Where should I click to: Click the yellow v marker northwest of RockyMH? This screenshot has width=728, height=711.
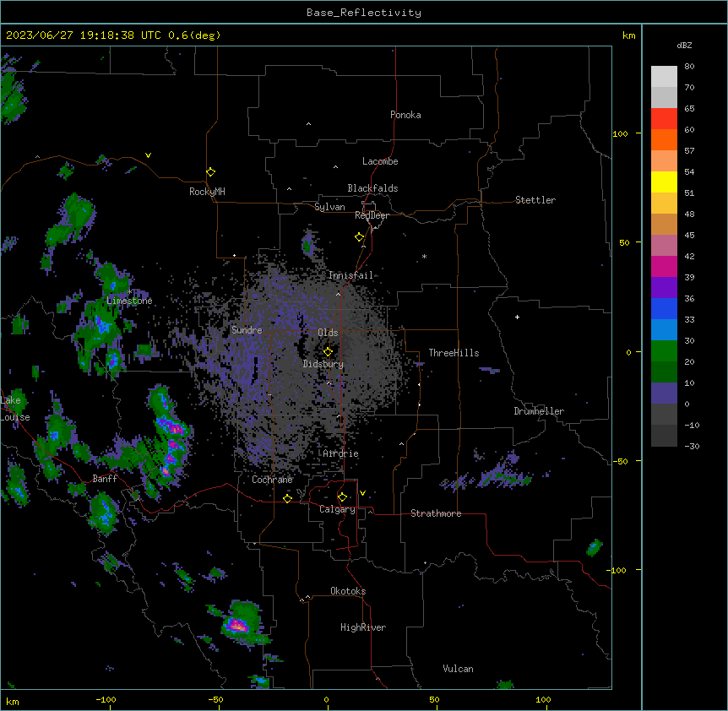pyautogui.click(x=148, y=155)
